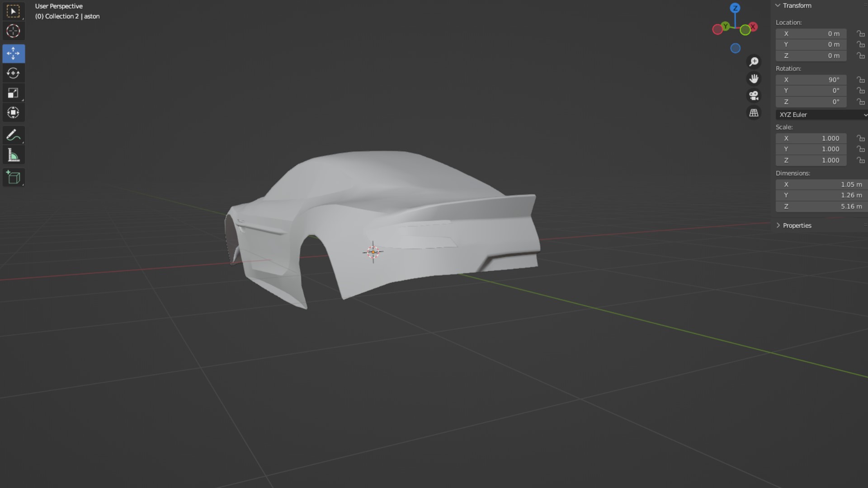Choose the Scale tool
The image size is (868, 488).
click(13, 93)
